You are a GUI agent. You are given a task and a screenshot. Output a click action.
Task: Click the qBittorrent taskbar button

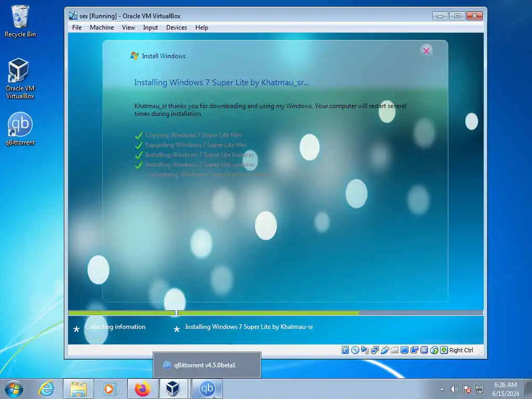point(207,389)
